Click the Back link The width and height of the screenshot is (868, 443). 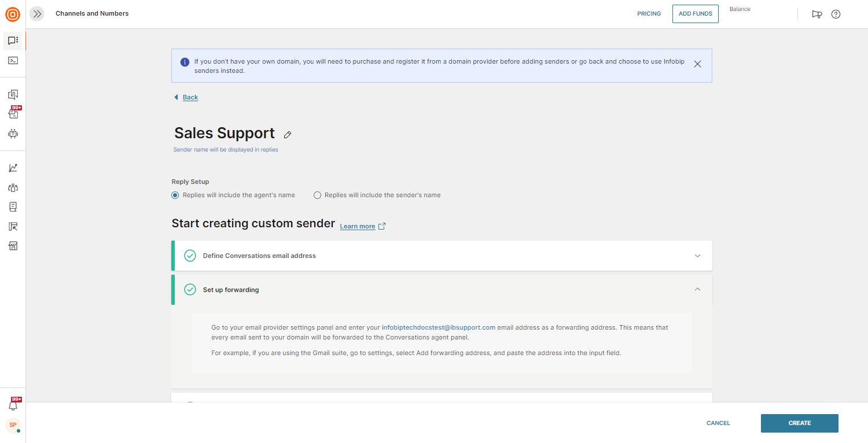tap(190, 97)
